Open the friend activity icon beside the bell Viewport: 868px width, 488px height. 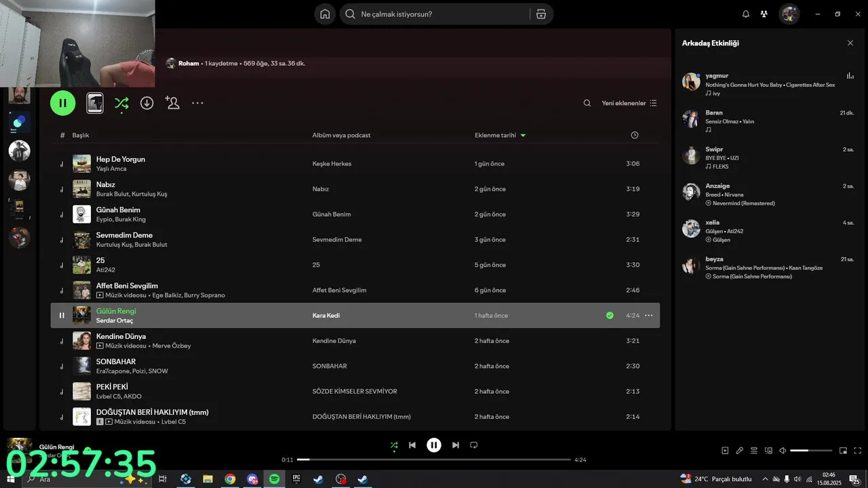coord(764,14)
